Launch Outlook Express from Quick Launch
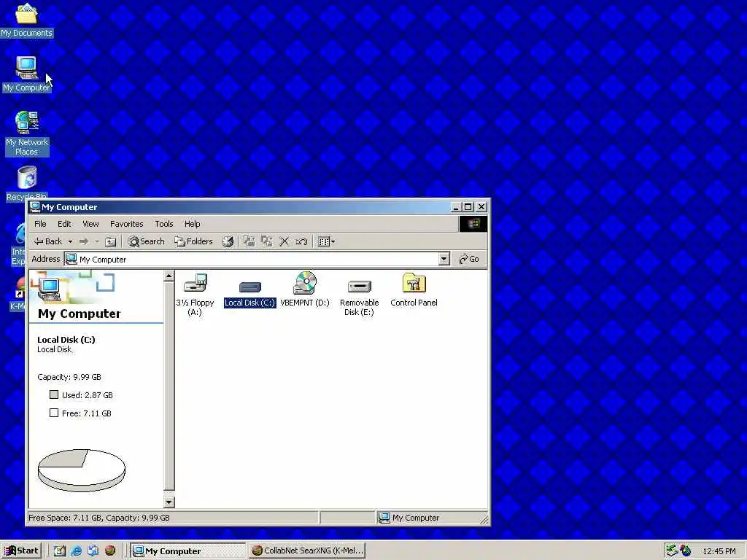Image resolution: width=747 pixels, height=560 pixels. [x=93, y=551]
